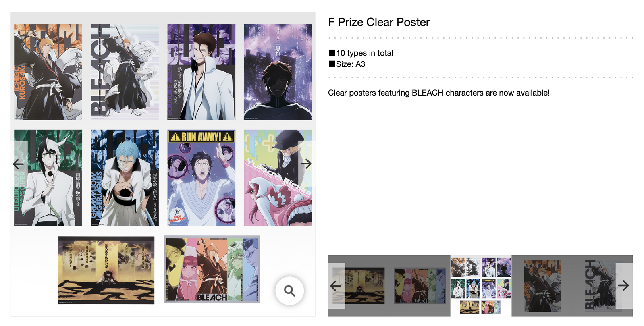Viewport: 644px width, 326px height.
Task: Select the all-posters overview thumbnail
Action: [481, 286]
